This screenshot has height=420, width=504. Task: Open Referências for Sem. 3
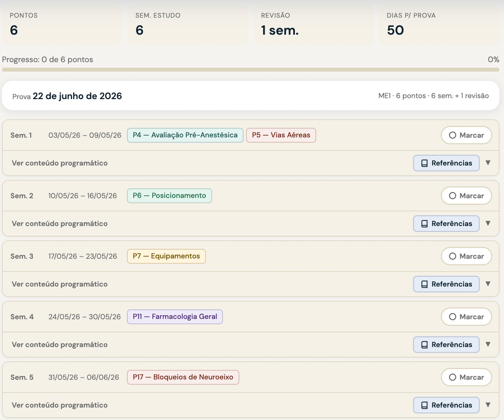[x=446, y=284]
